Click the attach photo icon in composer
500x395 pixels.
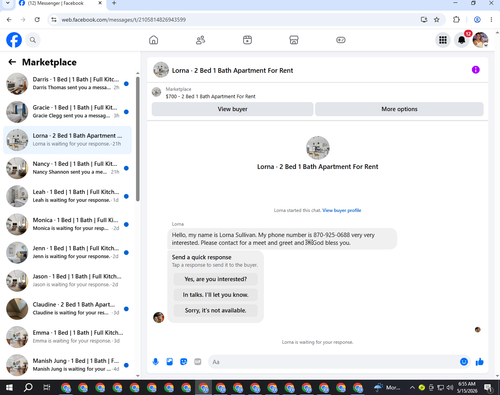[x=170, y=362]
